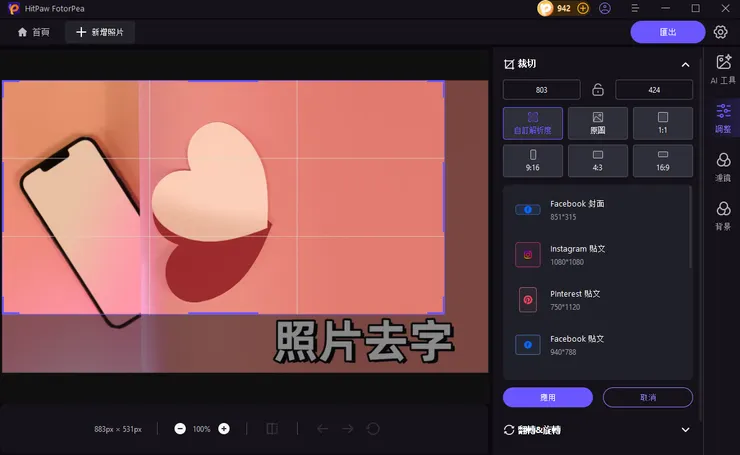Click the 匯出 export button
Image resolution: width=740 pixels, height=455 pixels.
668,32
